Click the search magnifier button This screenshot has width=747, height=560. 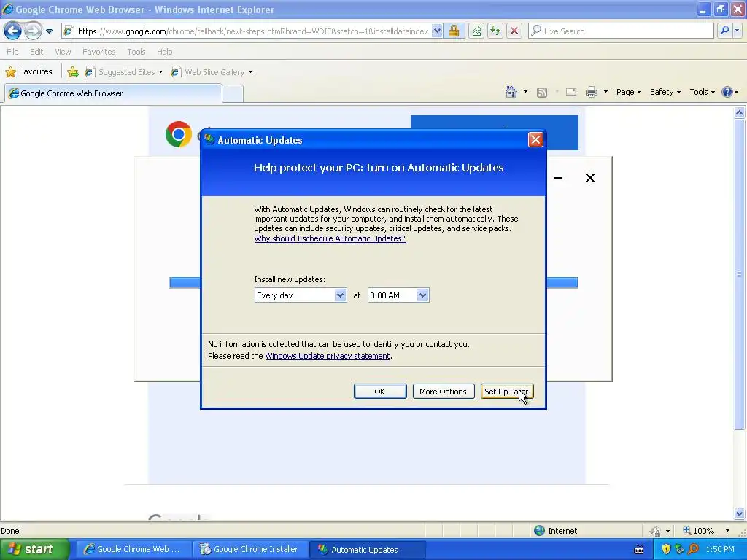pos(724,31)
